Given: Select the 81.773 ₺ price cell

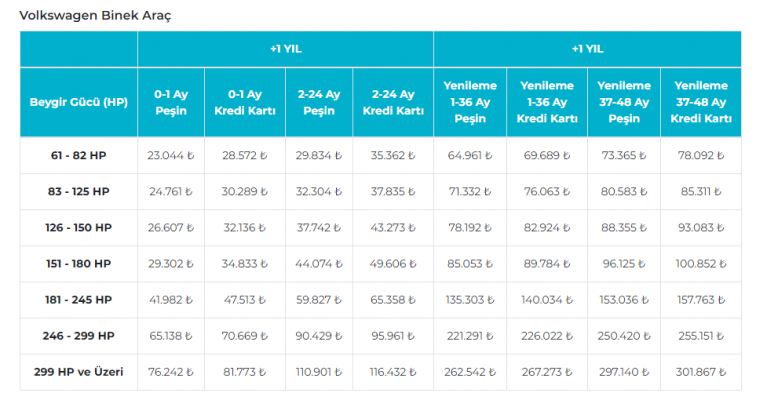Looking at the screenshot, I should [245, 372].
